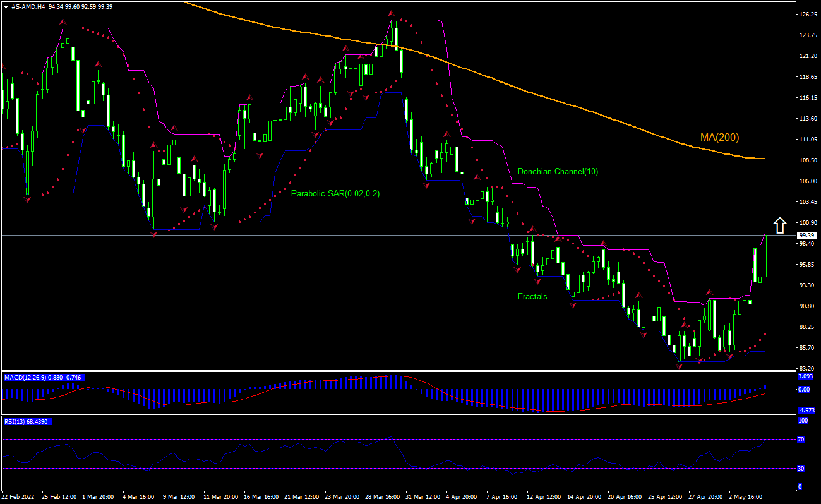Image resolution: width=821 pixels, height=504 pixels.
Task: Click the 22 Feb 2022 date label on the time axis
Action: pyautogui.click(x=19, y=497)
